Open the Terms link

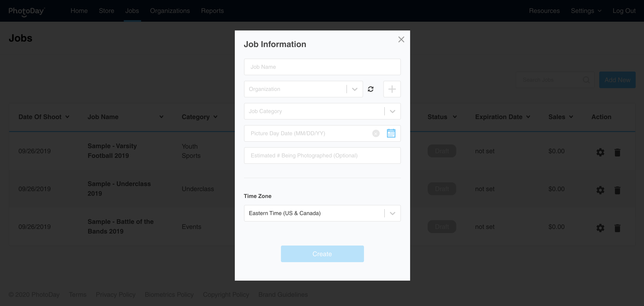(78, 294)
